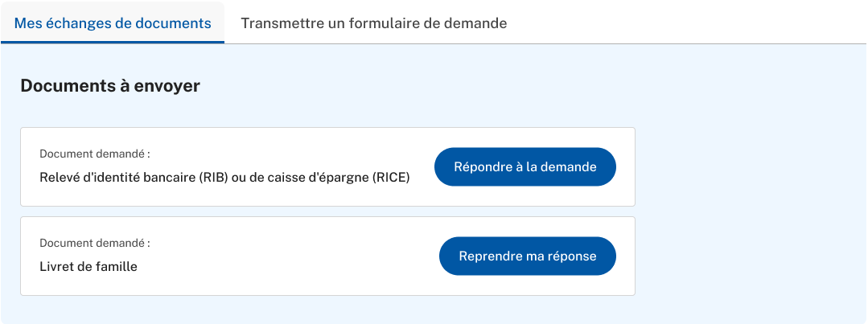Click the Relevé d'identité bancaire document title

tap(224, 178)
